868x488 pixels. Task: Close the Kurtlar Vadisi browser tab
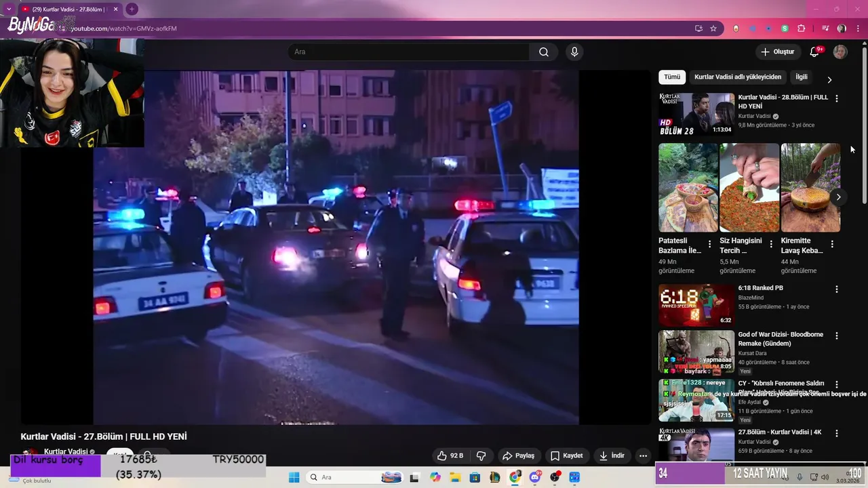point(115,9)
